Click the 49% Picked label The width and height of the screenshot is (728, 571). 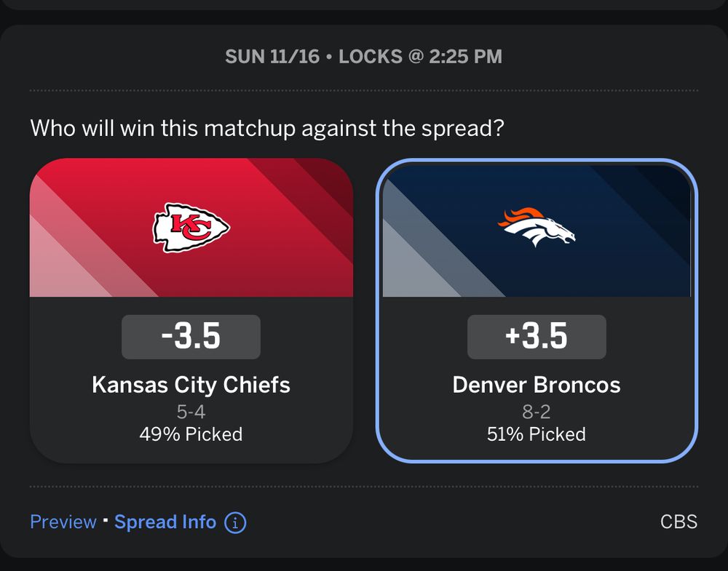click(191, 434)
